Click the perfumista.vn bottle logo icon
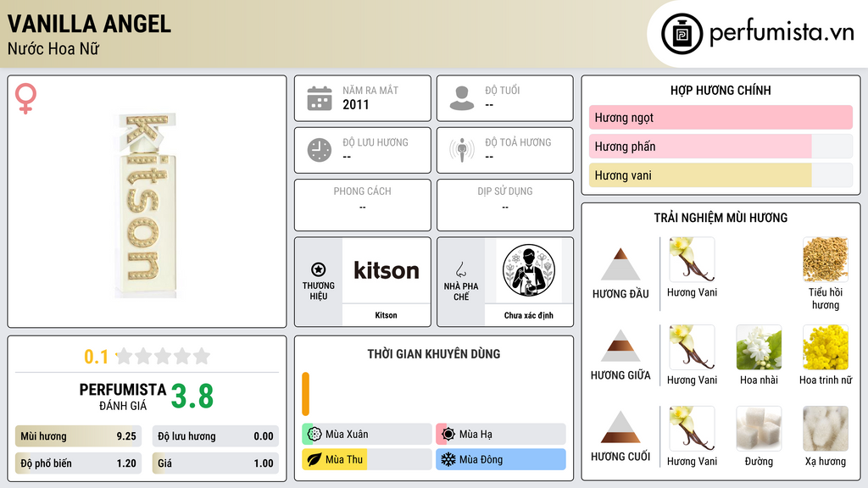This screenshot has width=868, height=488. [x=682, y=34]
